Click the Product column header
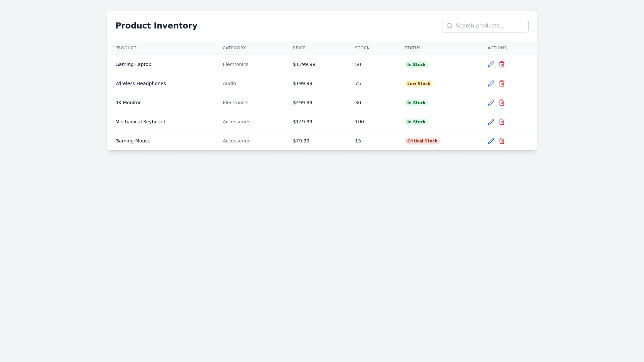Viewport: 644px width, 362px height. 126,48
